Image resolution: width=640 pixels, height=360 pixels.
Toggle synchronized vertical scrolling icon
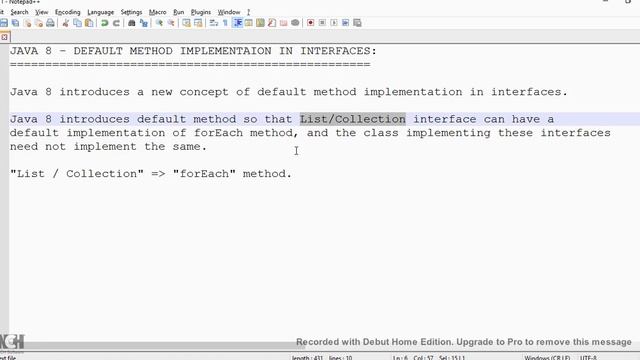(186, 23)
